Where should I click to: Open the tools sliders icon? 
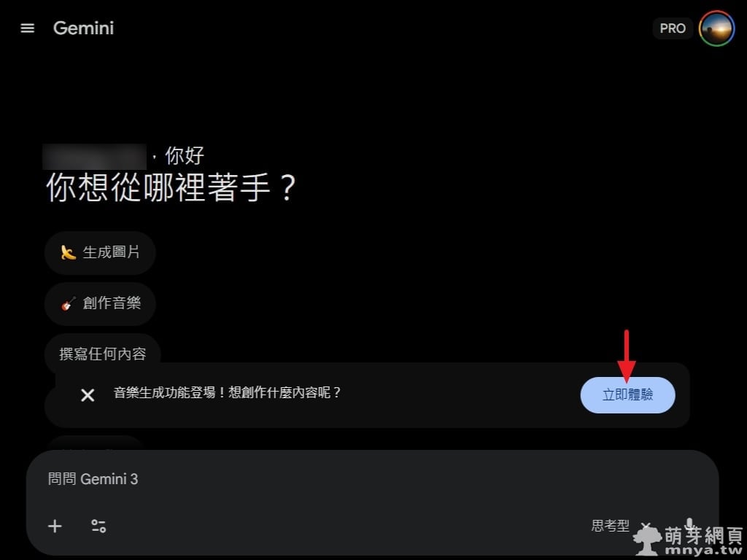pos(98,526)
